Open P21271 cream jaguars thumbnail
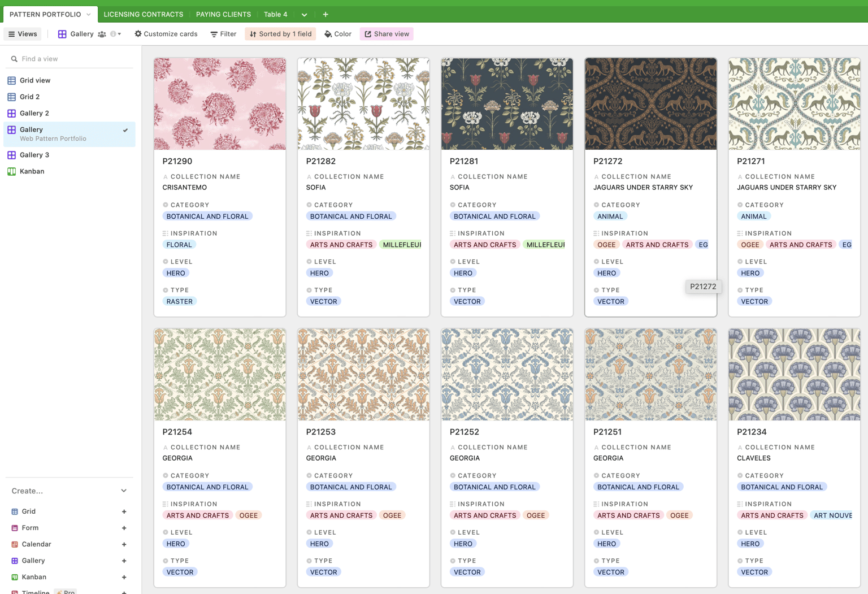This screenshot has height=594, width=868. 794,103
